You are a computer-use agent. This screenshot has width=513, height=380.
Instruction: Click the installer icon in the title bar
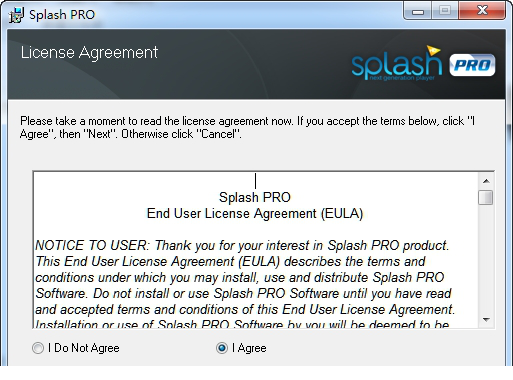(16, 15)
